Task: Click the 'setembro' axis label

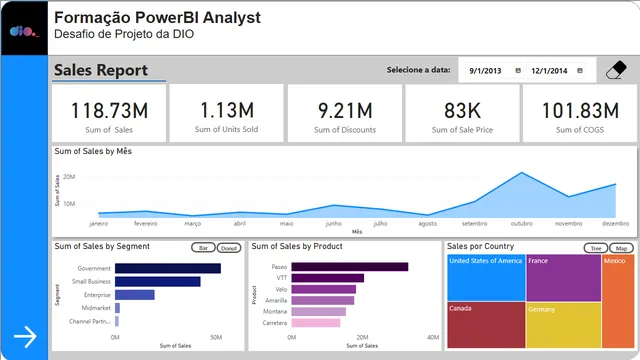Action: [x=475, y=224]
